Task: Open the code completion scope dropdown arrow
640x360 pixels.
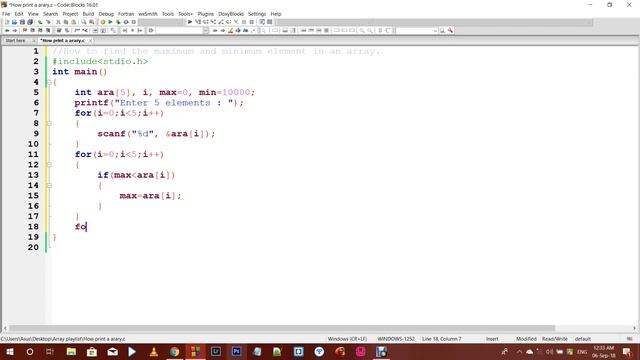Action: coord(205,31)
